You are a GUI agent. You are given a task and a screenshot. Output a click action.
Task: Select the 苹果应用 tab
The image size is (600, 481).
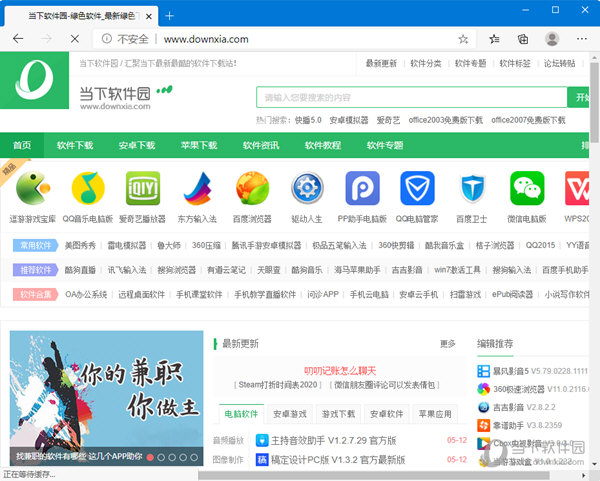point(433,413)
